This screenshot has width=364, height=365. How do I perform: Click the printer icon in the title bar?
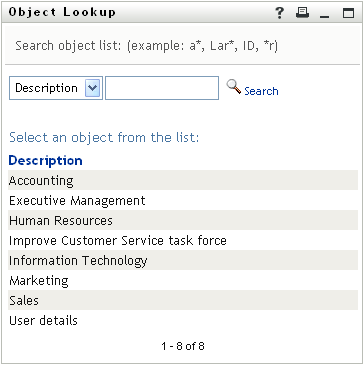[x=302, y=13]
